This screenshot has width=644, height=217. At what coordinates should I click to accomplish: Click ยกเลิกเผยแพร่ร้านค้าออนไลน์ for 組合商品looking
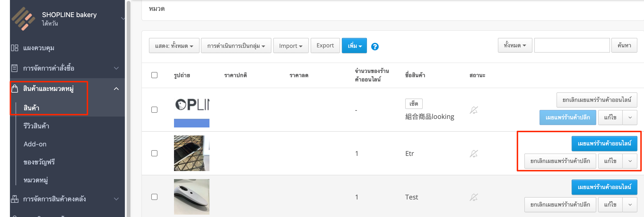pyautogui.click(x=597, y=100)
